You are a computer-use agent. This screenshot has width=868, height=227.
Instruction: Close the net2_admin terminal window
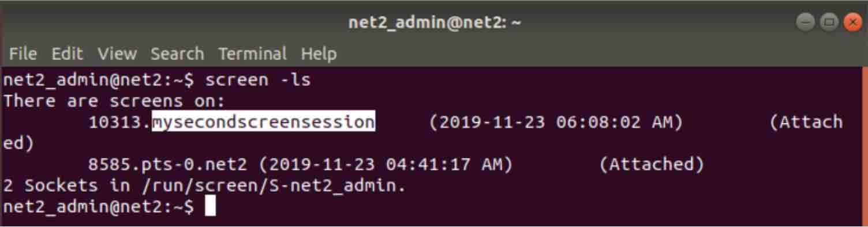coord(852,23)
